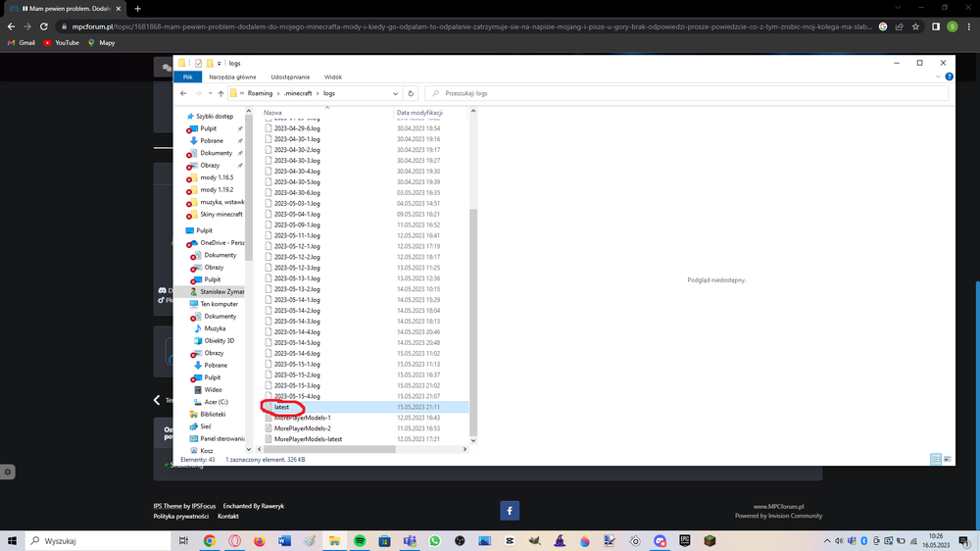Open Narzędzia główne ribbon tab
Screen dimensions: 980x551
232,76
